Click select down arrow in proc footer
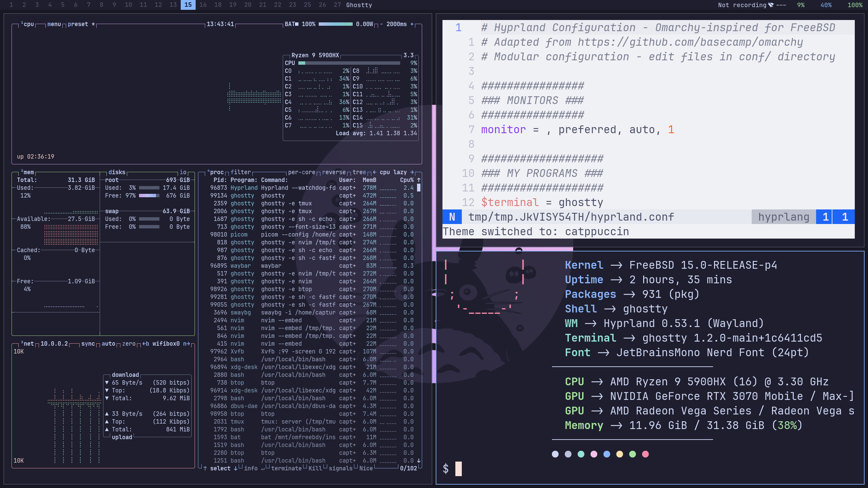The image size is (868, 488). (x=236, y=468)
